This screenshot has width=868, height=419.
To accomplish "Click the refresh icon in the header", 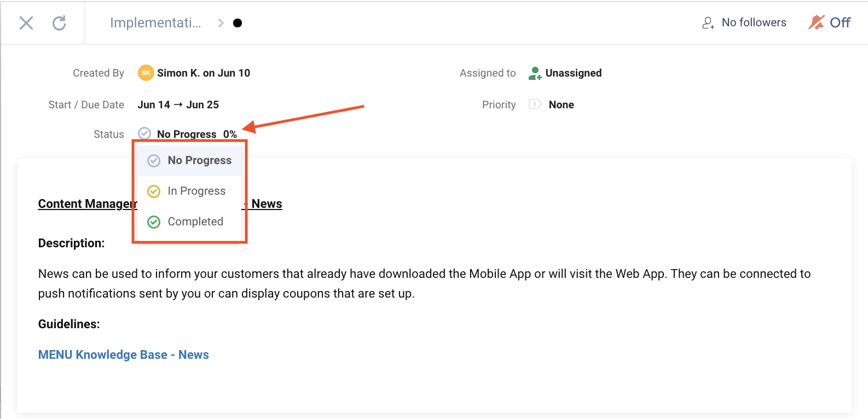I will (59, 23).
